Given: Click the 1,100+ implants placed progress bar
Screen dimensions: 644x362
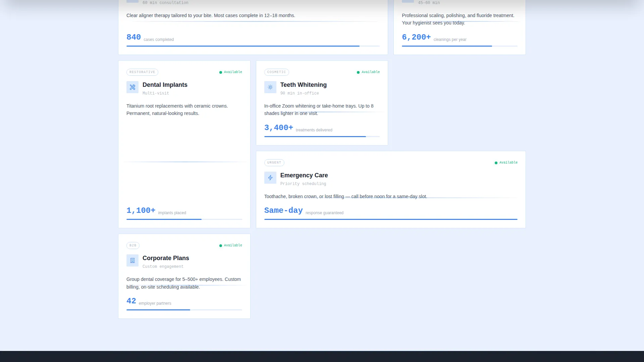Looking at the screenshot, I should click(184, 219).
